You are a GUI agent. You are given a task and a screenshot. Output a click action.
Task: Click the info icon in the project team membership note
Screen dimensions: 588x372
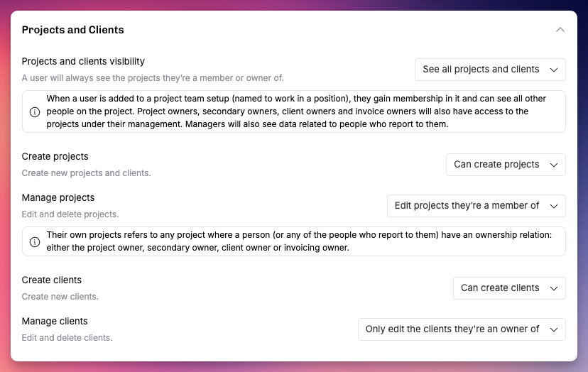pyautogui.click(x=35, y=111)
